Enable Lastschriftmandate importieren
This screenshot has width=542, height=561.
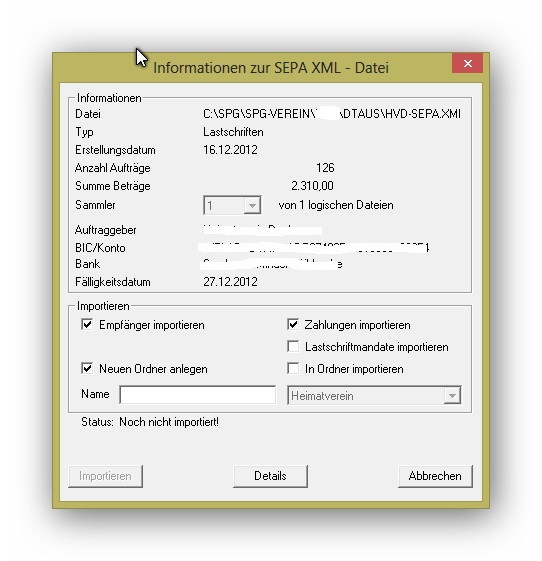pos(293,346)
